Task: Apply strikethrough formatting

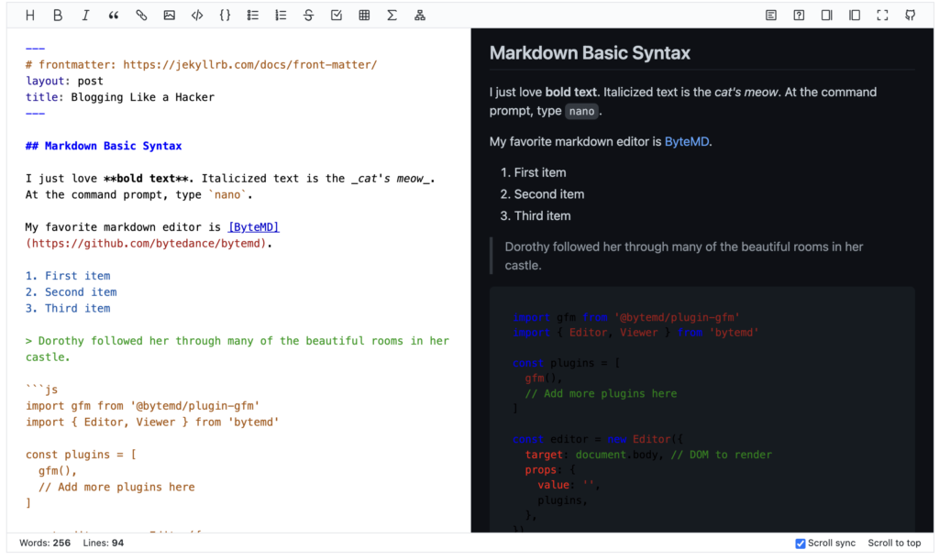Action: coord(308,16)
